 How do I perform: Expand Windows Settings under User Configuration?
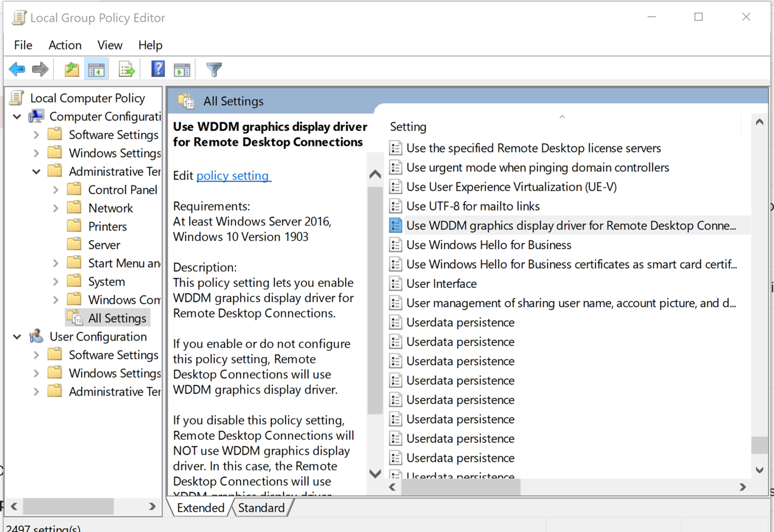click(36, 373)
